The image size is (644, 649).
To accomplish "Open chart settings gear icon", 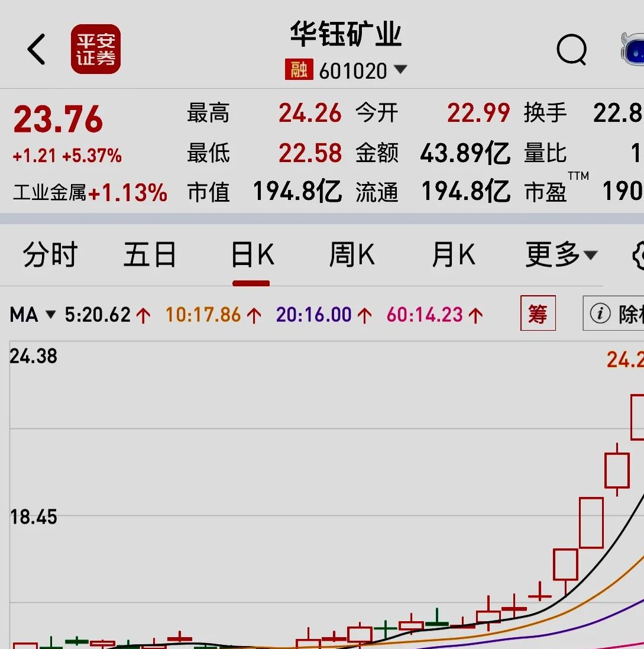I will coord(636,256).
